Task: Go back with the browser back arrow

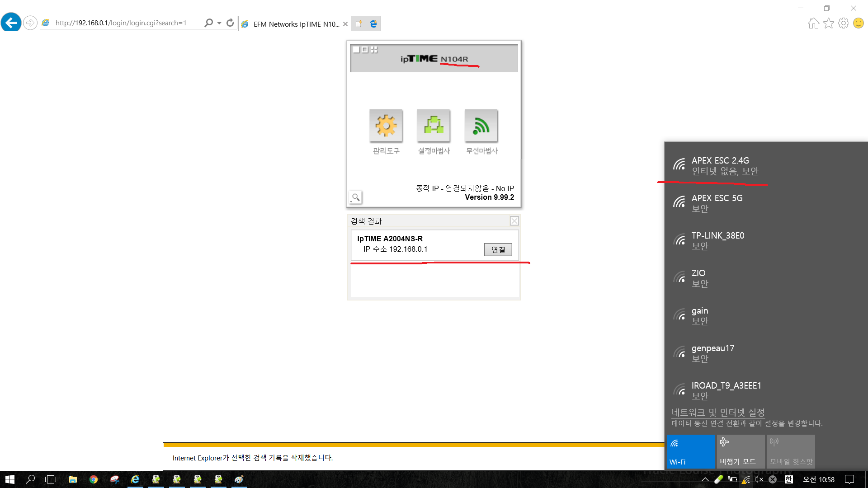Action: click(x=11, y=22)
